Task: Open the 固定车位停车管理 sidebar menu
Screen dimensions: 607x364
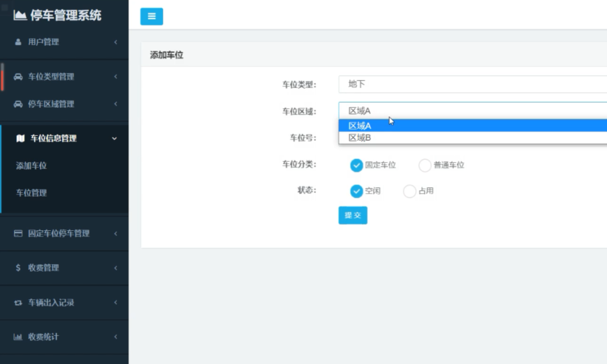Action: pyautogui.click(x=64, y=233)
